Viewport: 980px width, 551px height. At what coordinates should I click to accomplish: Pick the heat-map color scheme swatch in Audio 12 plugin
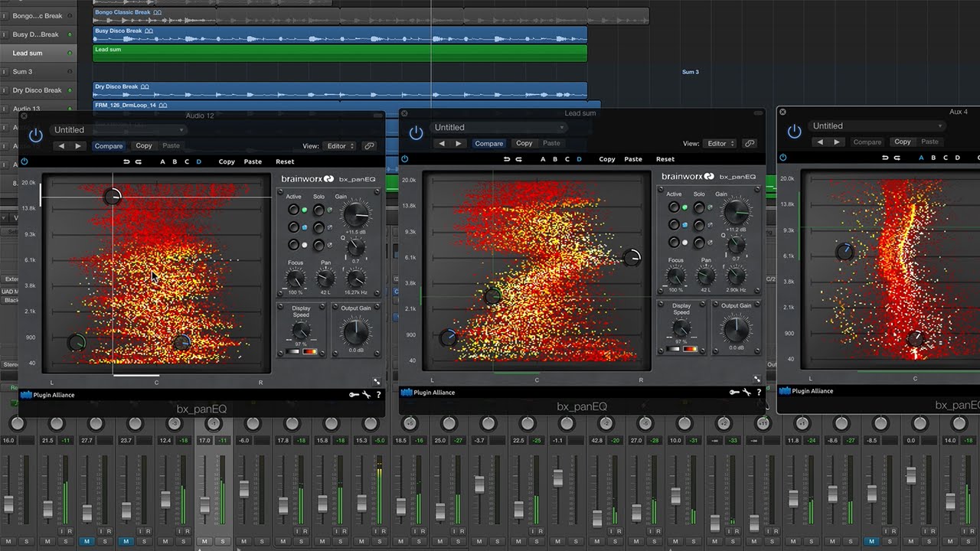310,351
